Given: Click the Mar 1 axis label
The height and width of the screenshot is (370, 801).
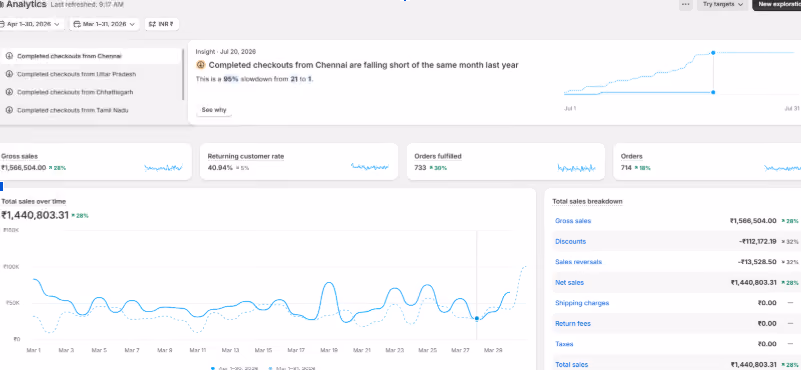Looking at the screenshot, I should pyautogui.click(x=33, y=351).
